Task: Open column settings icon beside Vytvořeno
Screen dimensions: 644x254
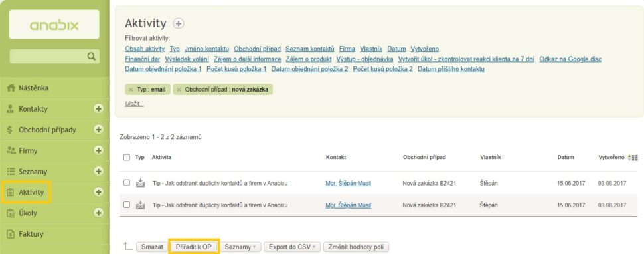Action: pos(635,158)
